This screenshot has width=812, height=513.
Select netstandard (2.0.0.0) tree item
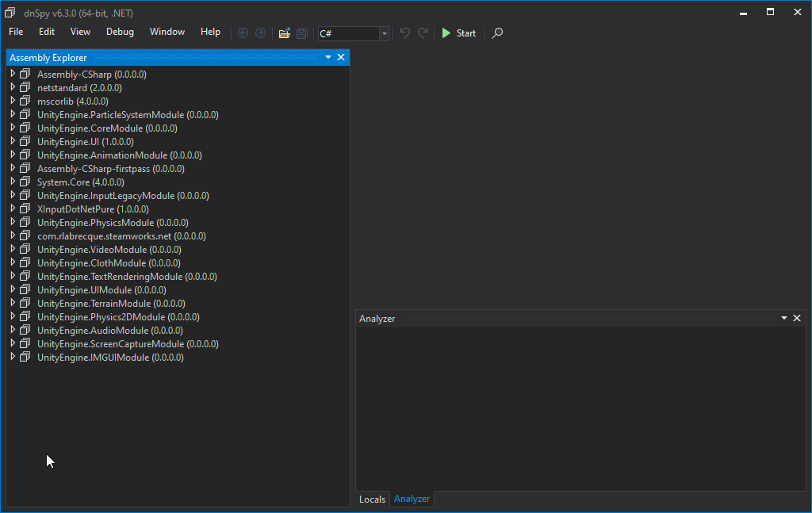point(79,87)
